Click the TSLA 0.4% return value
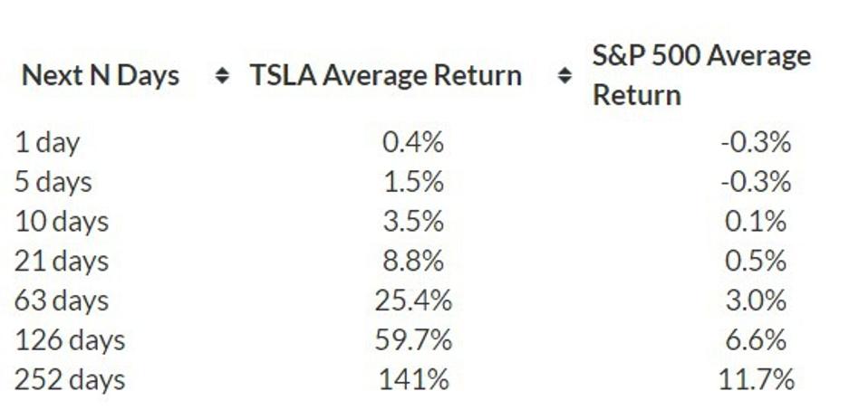Image resolution: width=868 pixels, height=420 pixels. 413,142
